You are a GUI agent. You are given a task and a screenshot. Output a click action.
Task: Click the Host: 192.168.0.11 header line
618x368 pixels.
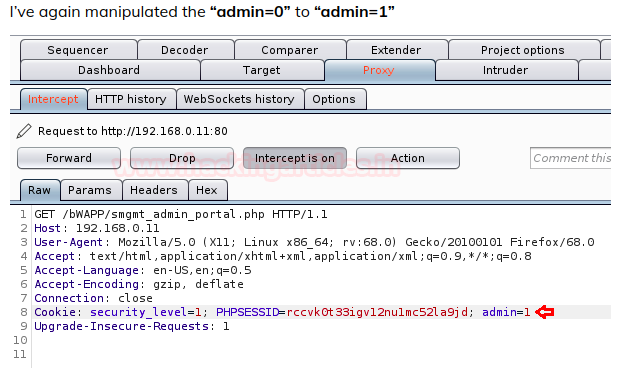(97, 228)
